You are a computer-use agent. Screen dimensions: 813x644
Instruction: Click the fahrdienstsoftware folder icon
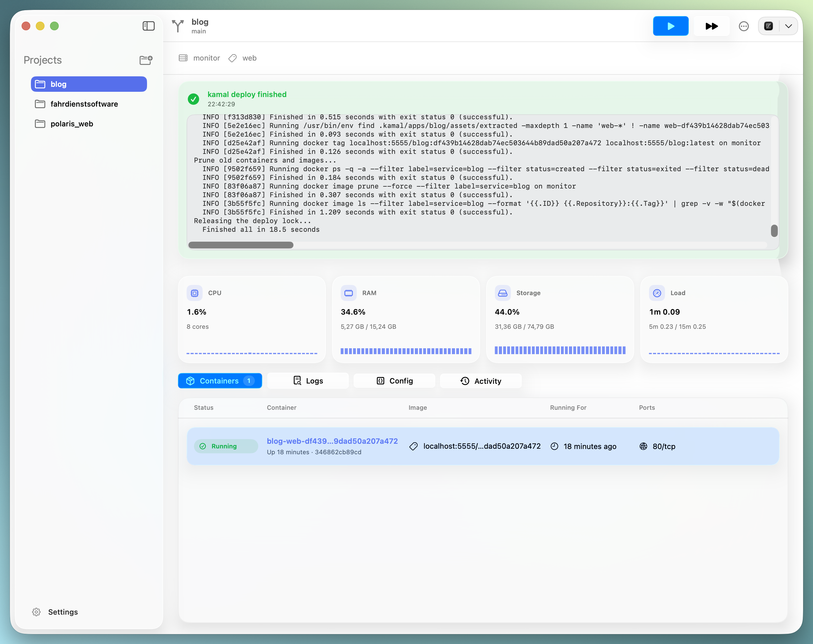point(40,104)
